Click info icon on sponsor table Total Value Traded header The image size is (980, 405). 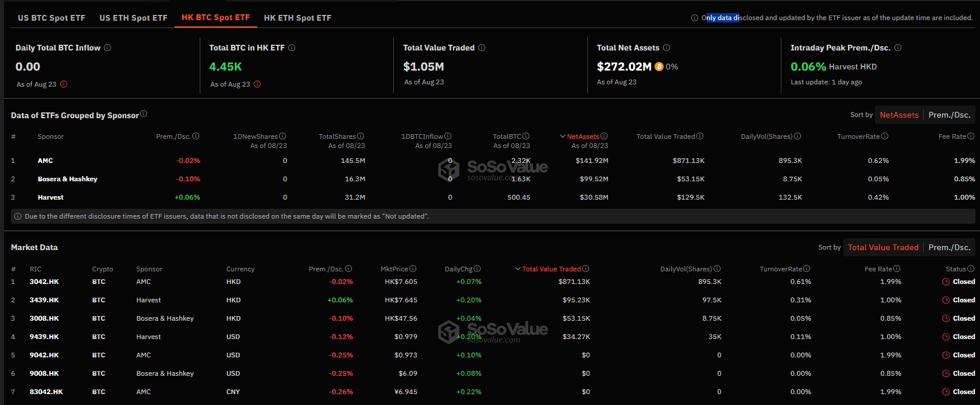pos(700,136)
